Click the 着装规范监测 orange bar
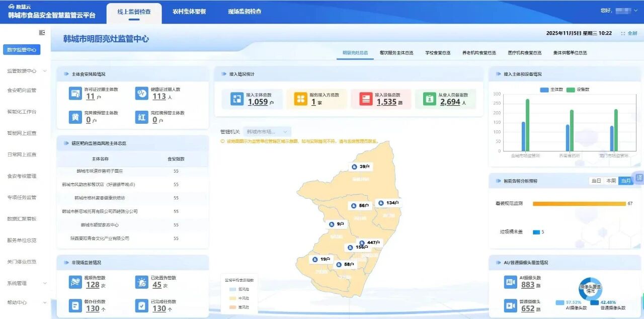The width and height of the screenshot is (644, 319). (x=579, y=204)
